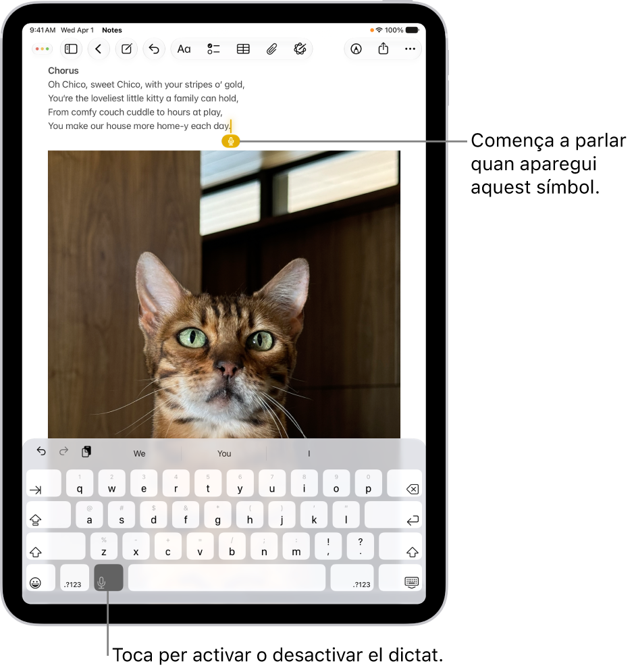
Task: Open the writing tools icon
Action: pyautogui.click(x=300, y=49)
